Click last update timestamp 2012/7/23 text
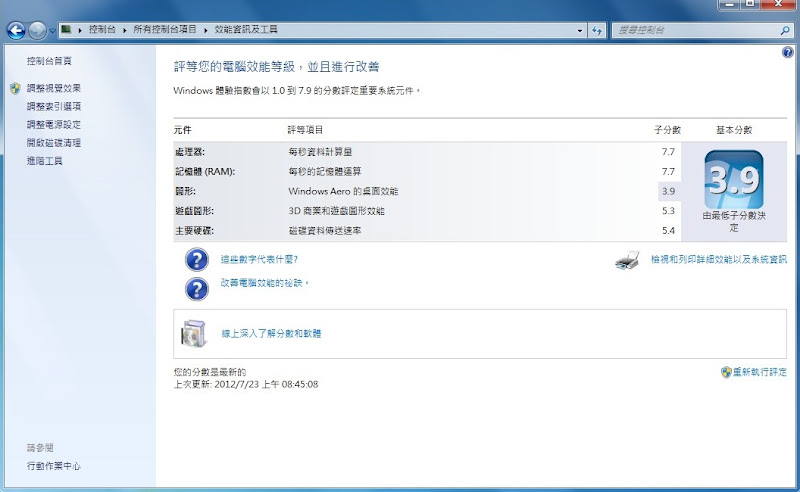This screenshot has height=492, width=800. (x=246, y=384)
